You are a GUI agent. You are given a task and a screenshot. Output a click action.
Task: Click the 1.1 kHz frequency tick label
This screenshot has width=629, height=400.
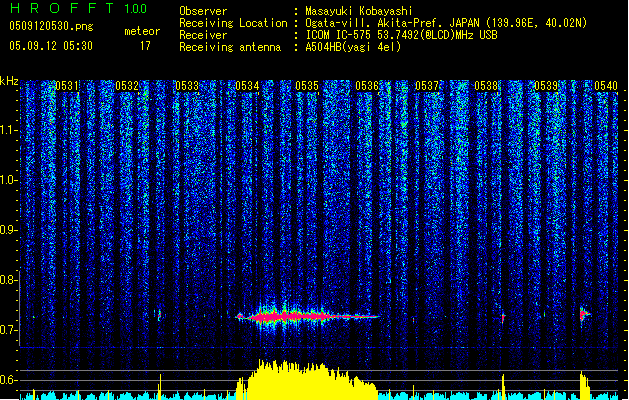[9, 130]
